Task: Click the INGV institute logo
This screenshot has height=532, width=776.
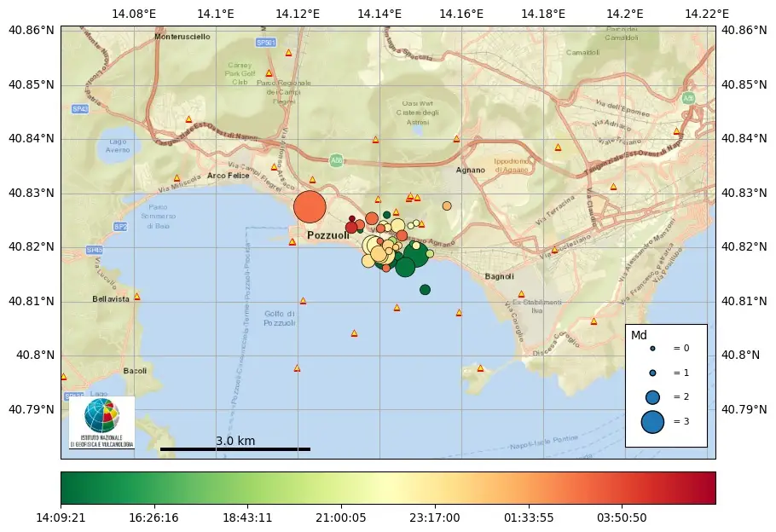Action: click(x=102, y=423)
